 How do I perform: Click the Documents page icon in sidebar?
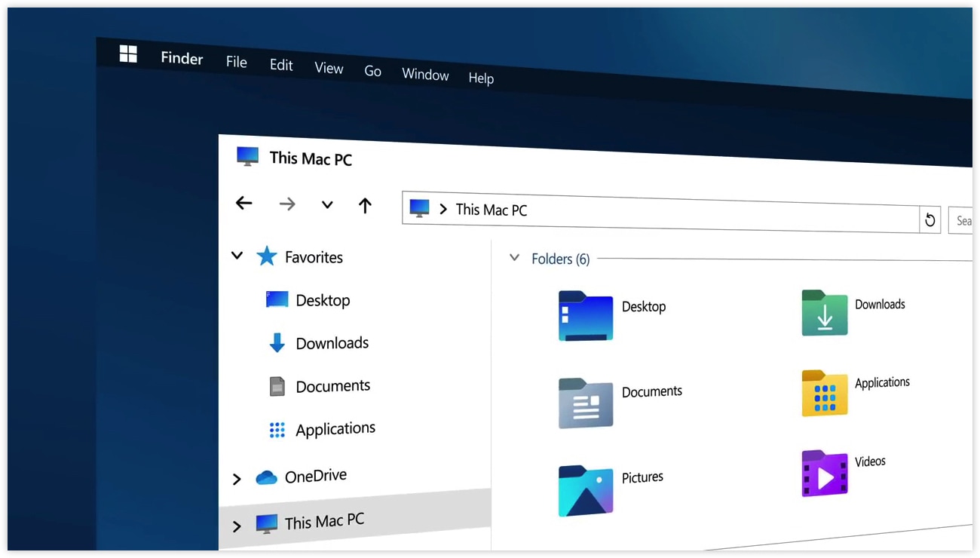(277, 386)
